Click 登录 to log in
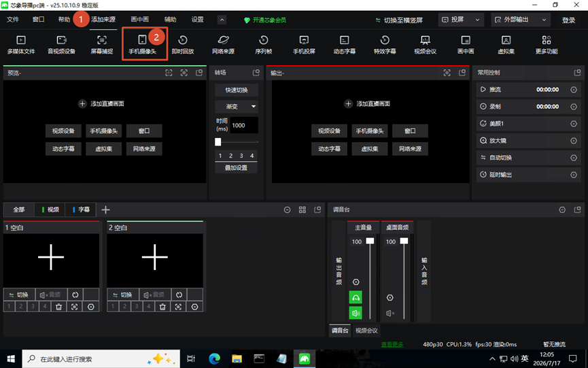This screenshot has width=588, height=368. point(568,20)
